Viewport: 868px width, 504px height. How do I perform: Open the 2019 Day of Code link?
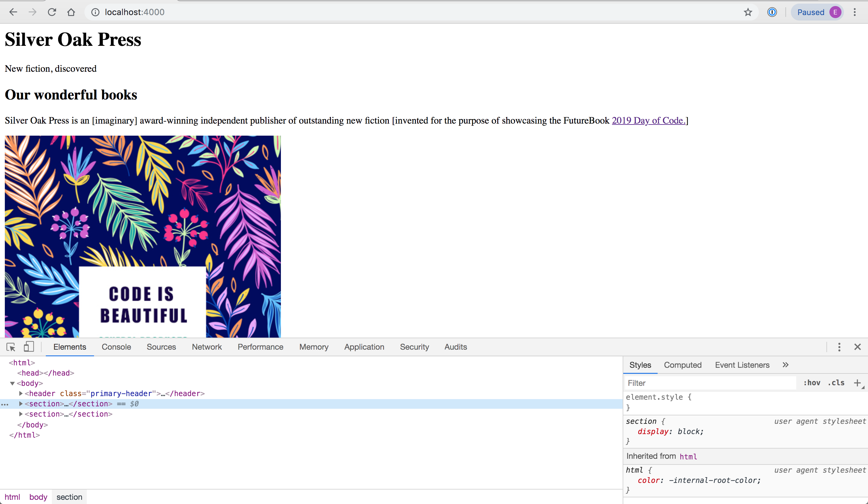[x=649, y=121]
